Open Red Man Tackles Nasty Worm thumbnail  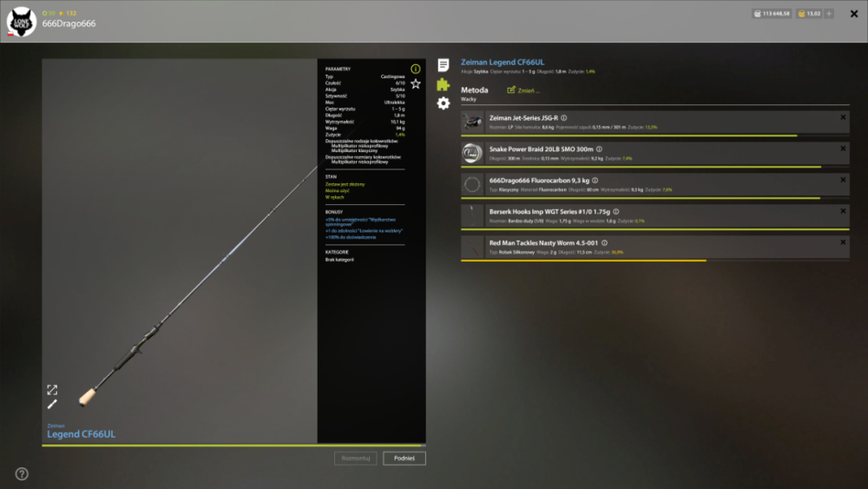tap(472, 247)
